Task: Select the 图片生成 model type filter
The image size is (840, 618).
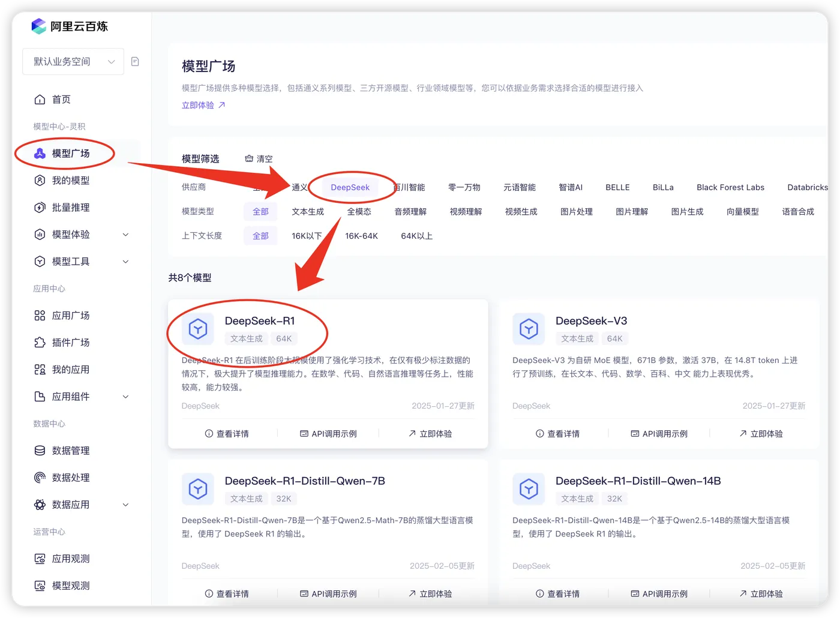Action: (x=688, y=212)
